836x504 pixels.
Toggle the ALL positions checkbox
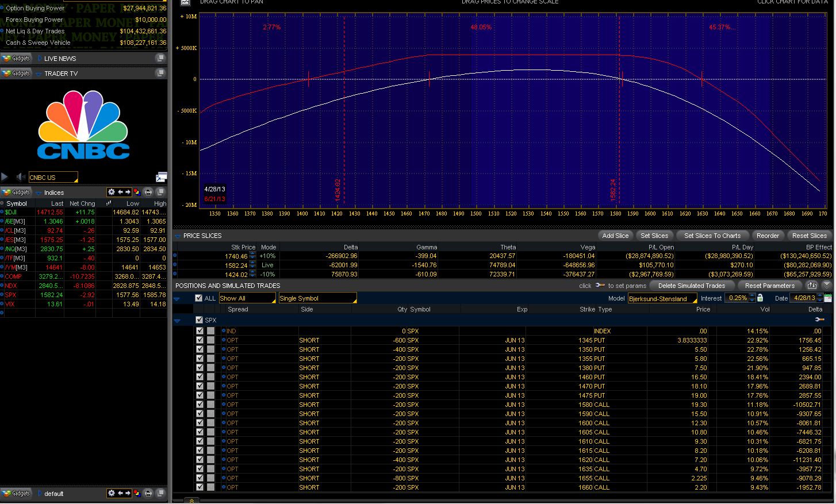(199, 298)
